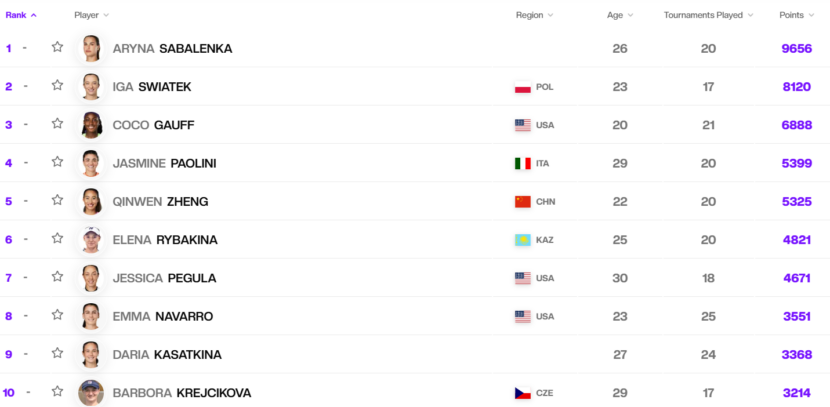Click the star icon beside Jasmine Paolini
830x407 pixels.
(x=57, y=162)
